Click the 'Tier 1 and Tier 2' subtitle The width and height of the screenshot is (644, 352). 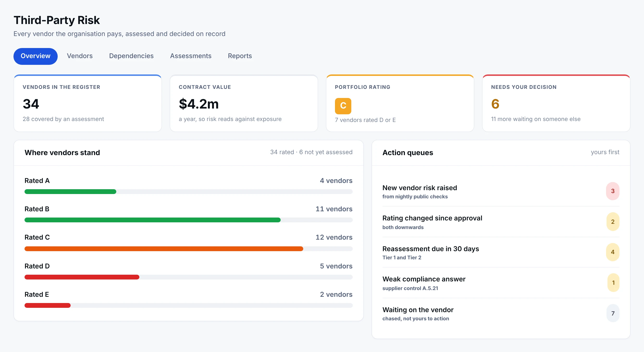click(x=402, y=258)
